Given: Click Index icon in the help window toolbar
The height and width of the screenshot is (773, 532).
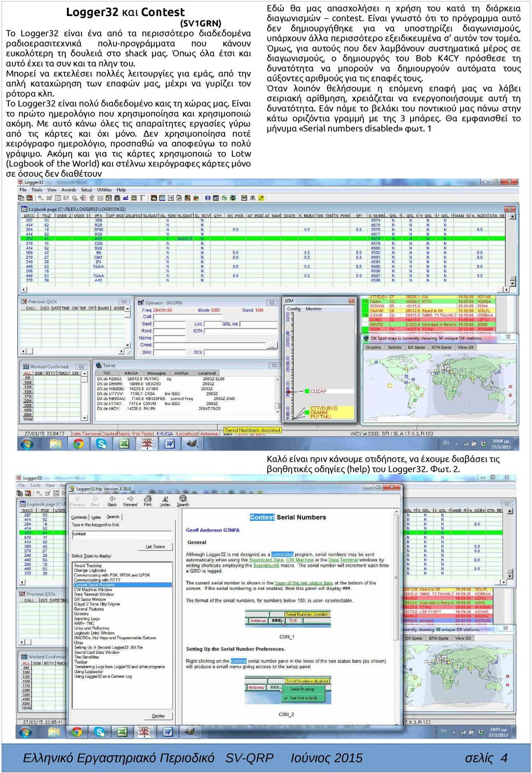Looking at the screenshot, I should pyautogui.click(x=165, y=500).
